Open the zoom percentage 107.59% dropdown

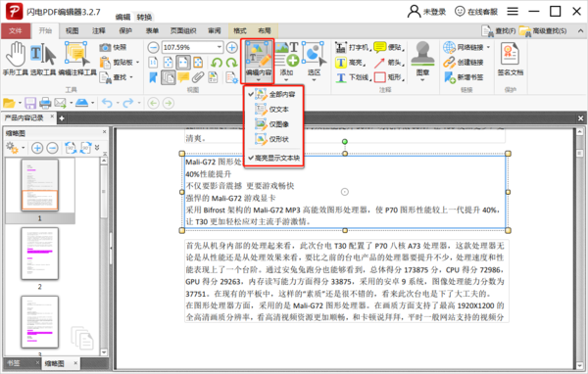tap(219, 48)
